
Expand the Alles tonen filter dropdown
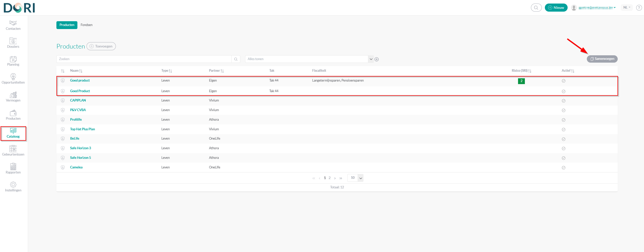[371, 59]
